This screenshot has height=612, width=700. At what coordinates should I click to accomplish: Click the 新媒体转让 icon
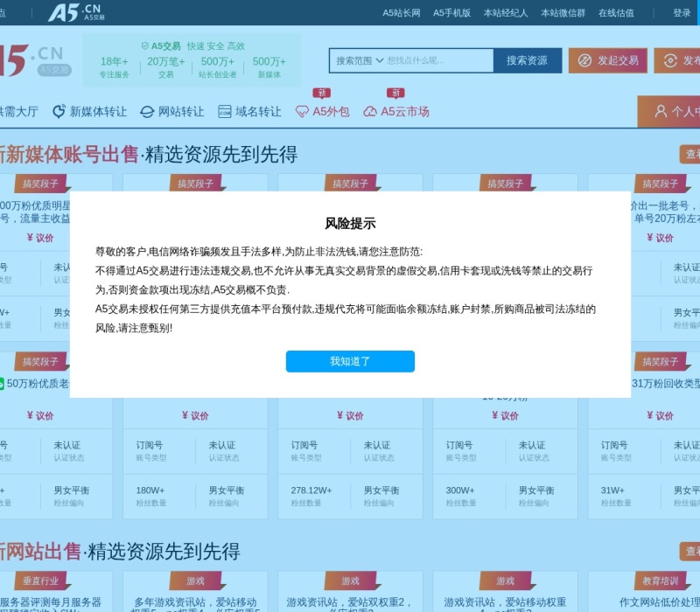(59, 112)
